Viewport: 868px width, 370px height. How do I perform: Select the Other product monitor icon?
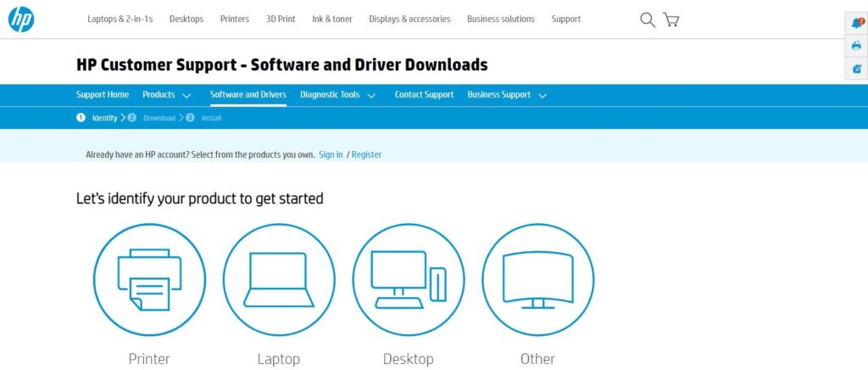pyautogui.click(x=538, y=280)
